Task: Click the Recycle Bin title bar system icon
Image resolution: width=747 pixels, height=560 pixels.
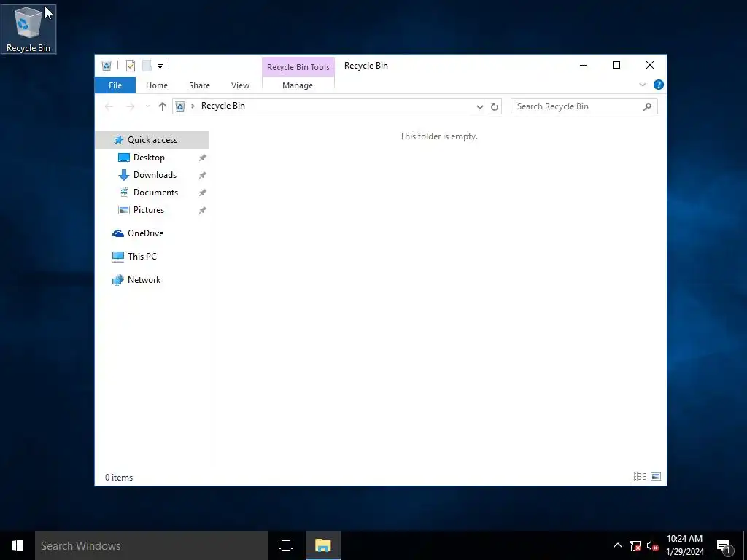Action: point(107,66)
